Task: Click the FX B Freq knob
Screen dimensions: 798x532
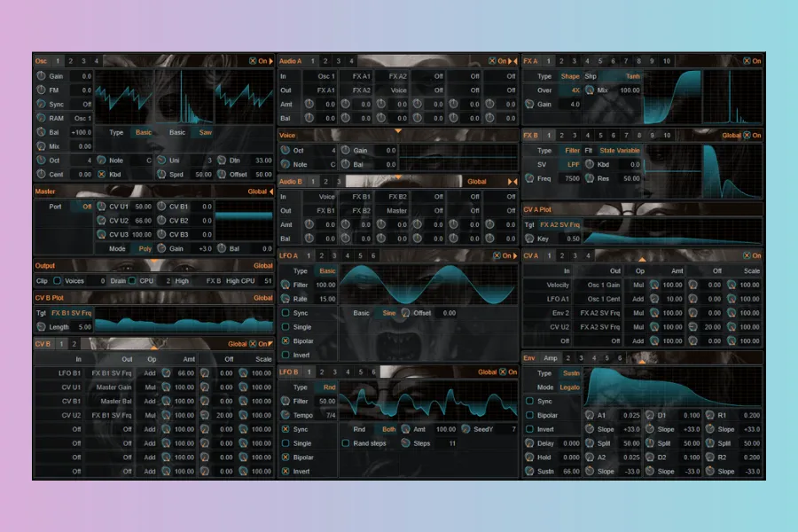Action: point(530,178)
